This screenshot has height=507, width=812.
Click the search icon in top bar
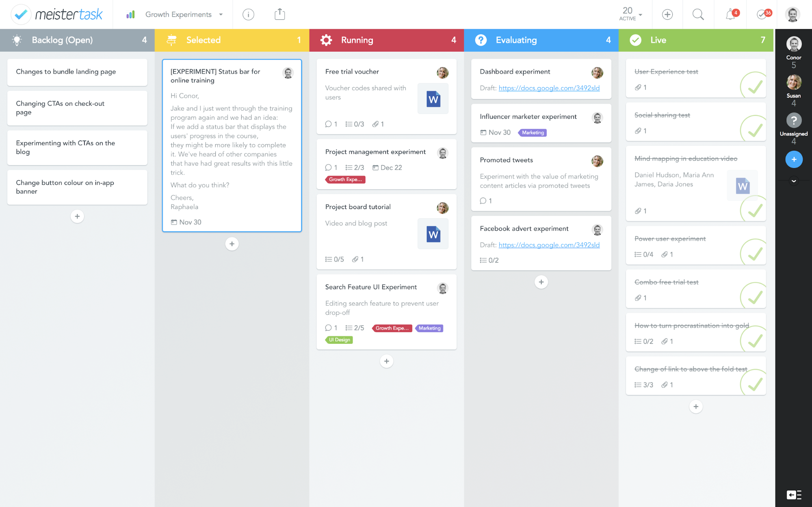(x=698, y=13)
